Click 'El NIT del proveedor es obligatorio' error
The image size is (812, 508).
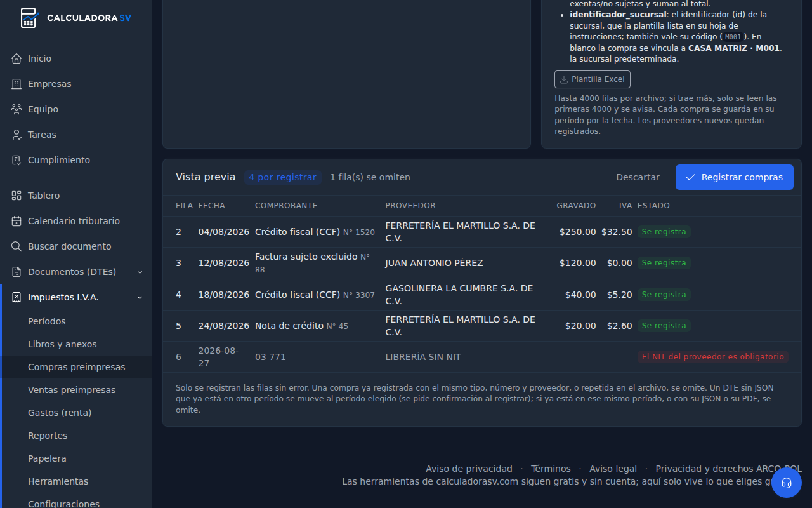[x=713, y=357]
